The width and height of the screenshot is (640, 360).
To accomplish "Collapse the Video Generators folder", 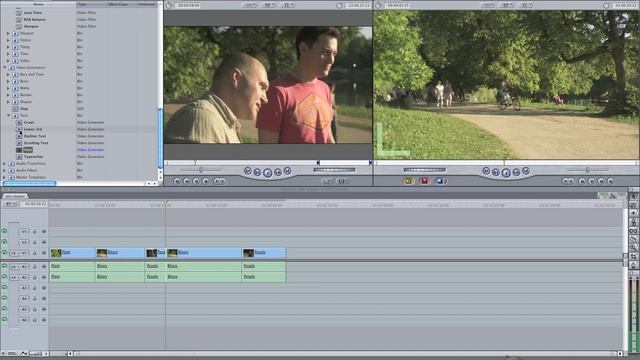I will coord(4,67).
